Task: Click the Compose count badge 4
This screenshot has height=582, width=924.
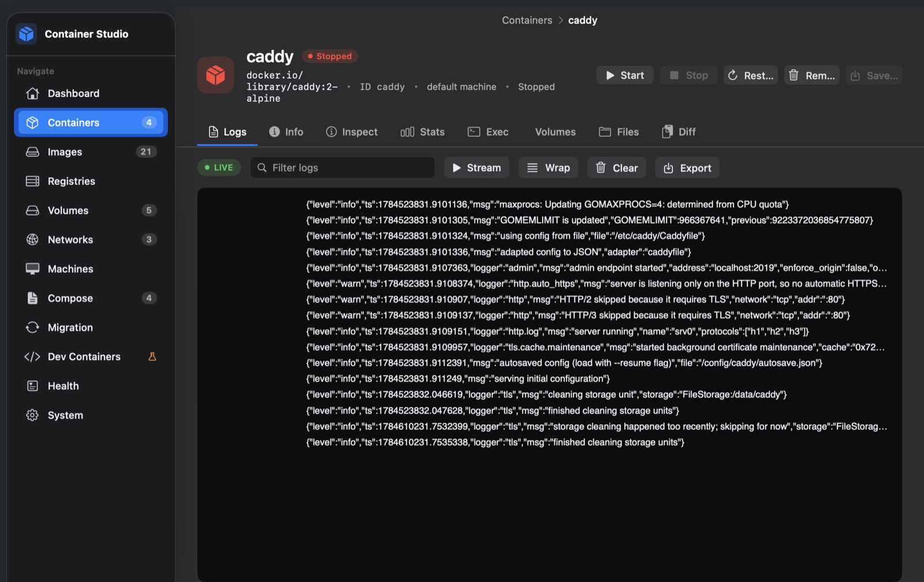Action: tap(149, 298)
